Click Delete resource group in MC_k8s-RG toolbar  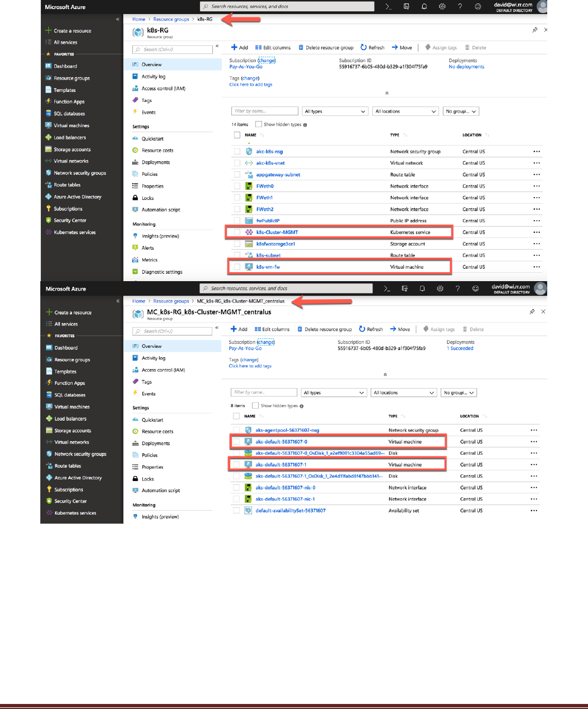tap(325, 329)
